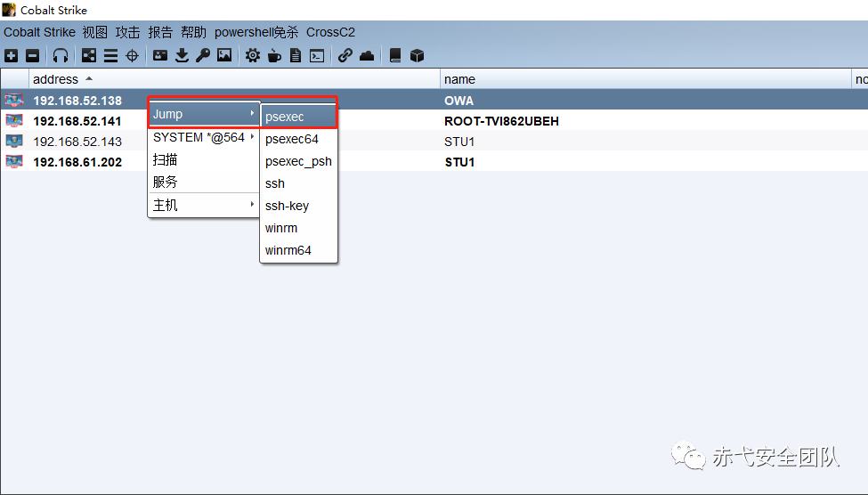Screen dimensions: 868x495
Task: Open Help via the book icon
Action: [395, 55]
